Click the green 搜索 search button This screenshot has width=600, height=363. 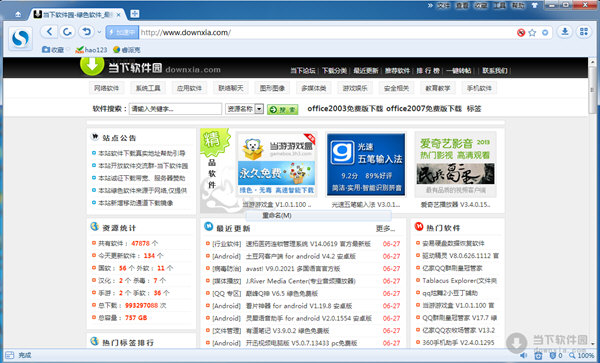283,109
